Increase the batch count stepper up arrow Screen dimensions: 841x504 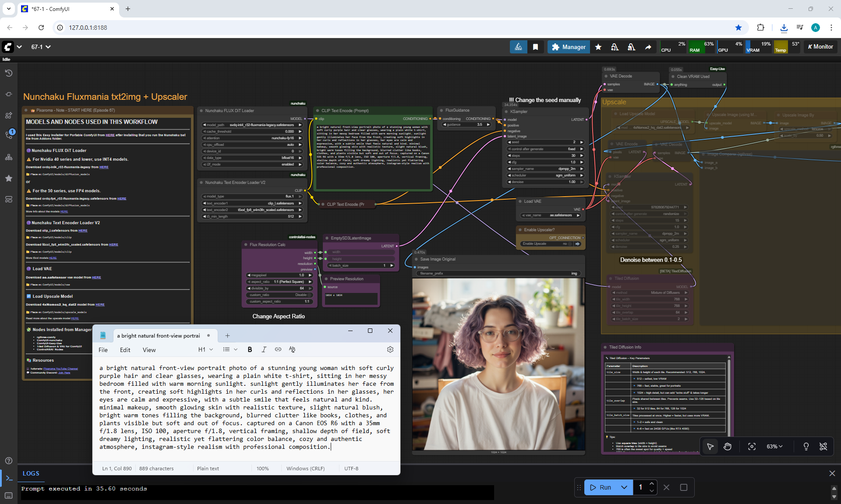point(652,483)
